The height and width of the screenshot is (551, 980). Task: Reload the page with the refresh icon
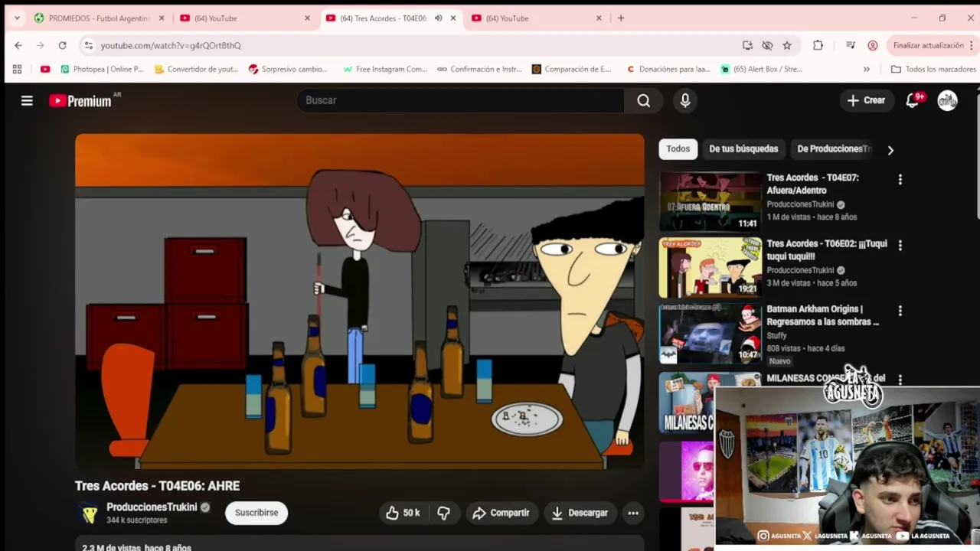click(62, 45)
